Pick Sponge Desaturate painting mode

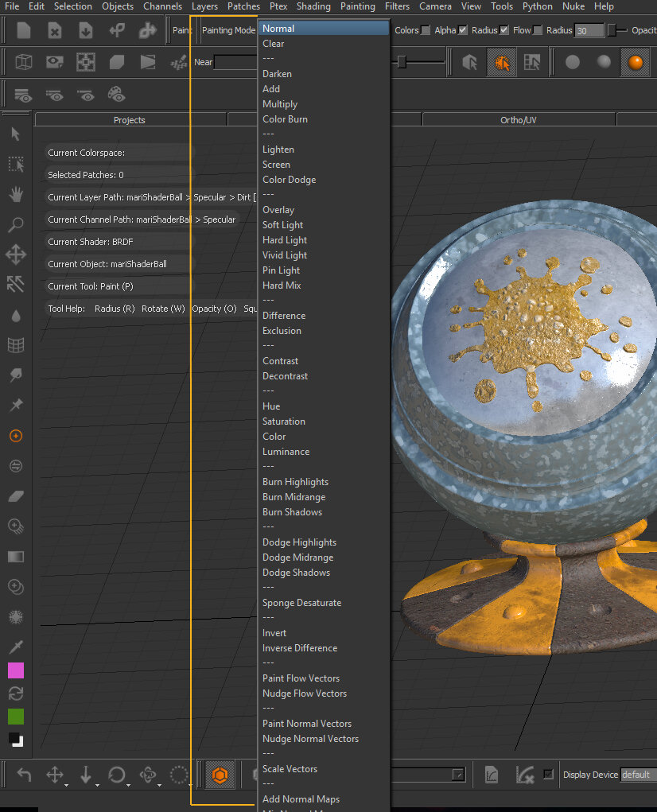click(x=301, y=603)
